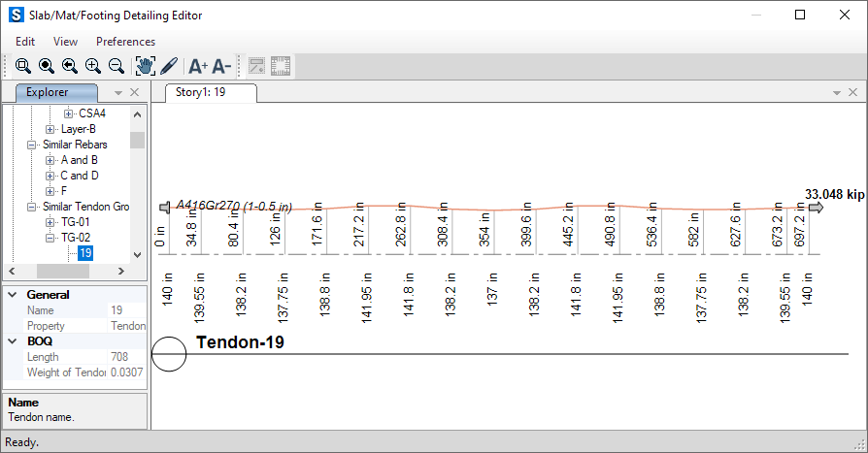The width and height of the screenshot is (868, 453).
Task: Open the Edit menu
Action: click(25, 42)
